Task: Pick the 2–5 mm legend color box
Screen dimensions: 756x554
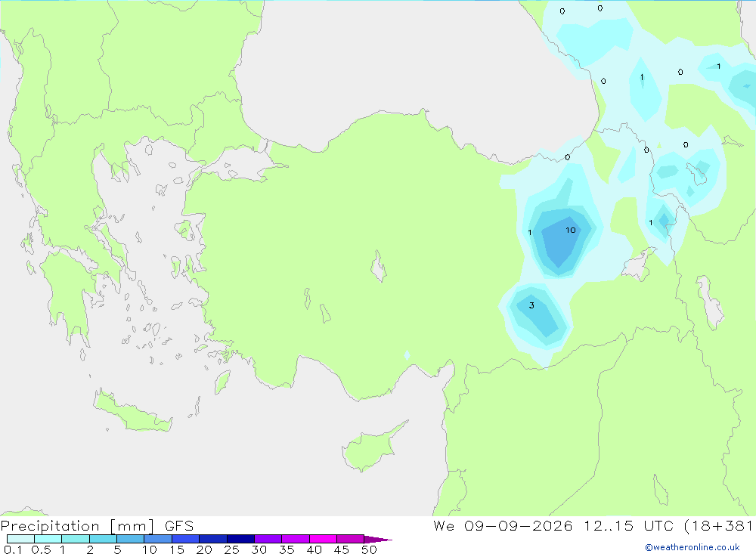Action: point(103,539)
